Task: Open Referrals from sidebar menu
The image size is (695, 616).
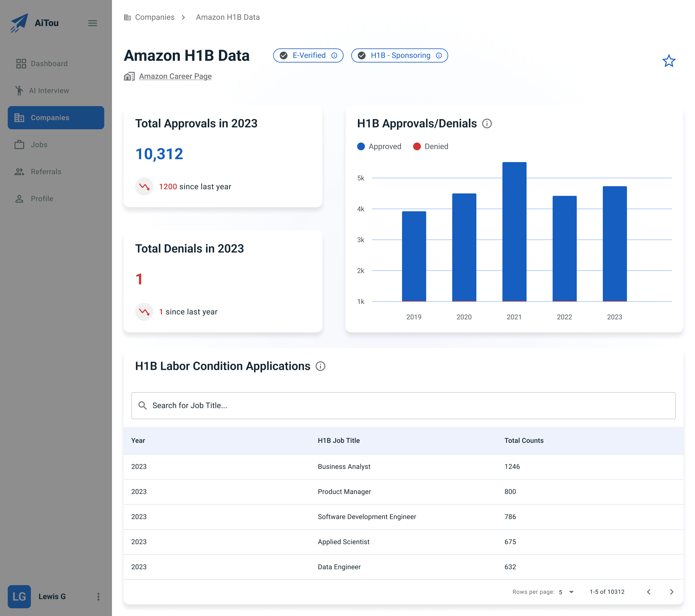Action: tap(56, 171)
